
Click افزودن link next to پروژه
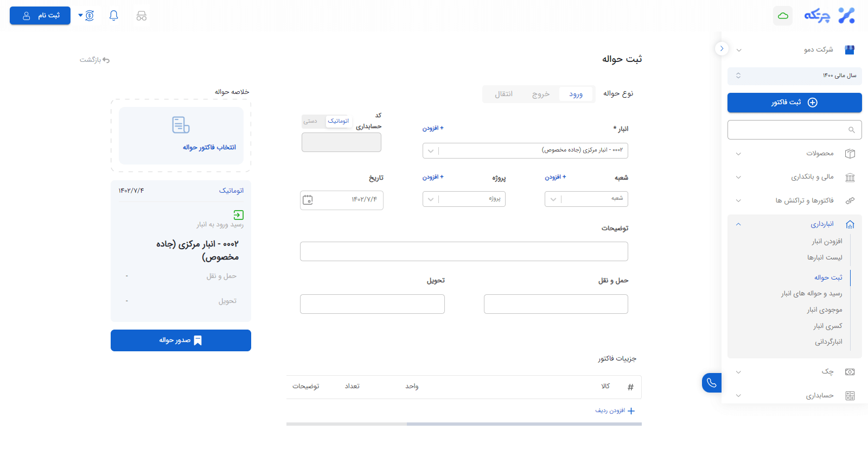(433, 177)
